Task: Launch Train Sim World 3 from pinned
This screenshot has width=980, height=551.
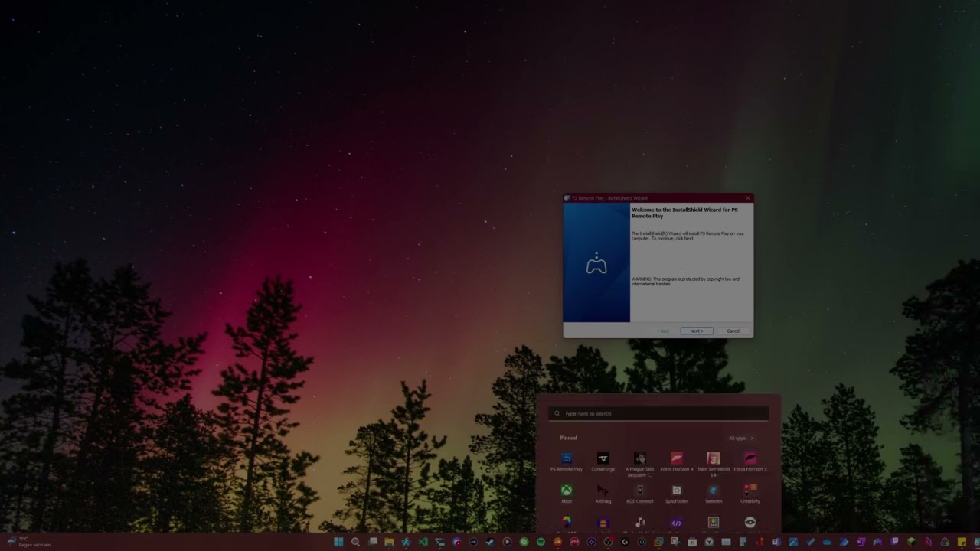Action: [714, 463]
